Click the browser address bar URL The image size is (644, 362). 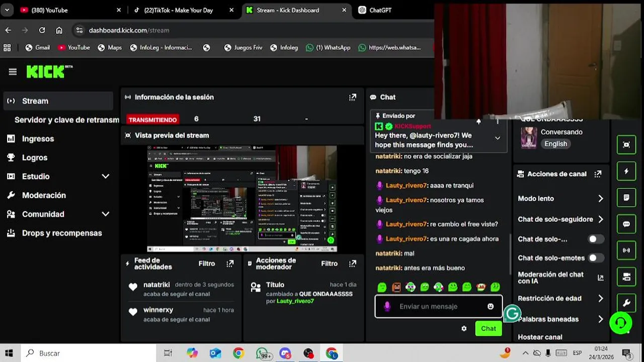129,30
